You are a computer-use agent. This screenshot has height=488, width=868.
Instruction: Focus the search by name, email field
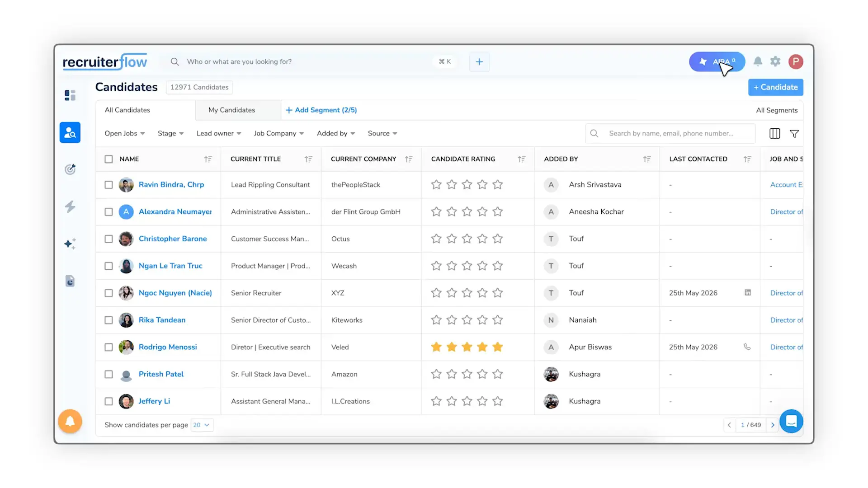(x=671, y=133)
